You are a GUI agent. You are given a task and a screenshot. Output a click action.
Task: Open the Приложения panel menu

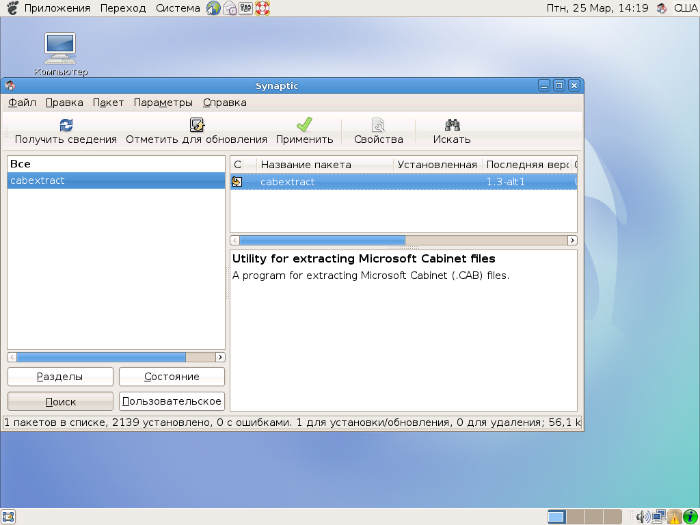pos(57,8)
